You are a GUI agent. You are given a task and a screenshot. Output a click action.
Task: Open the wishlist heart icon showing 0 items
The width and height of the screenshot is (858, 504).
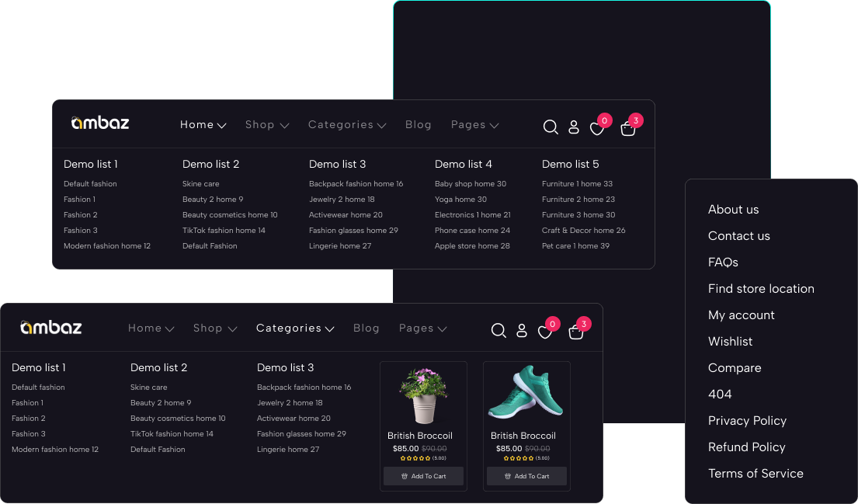click(597, 128)
